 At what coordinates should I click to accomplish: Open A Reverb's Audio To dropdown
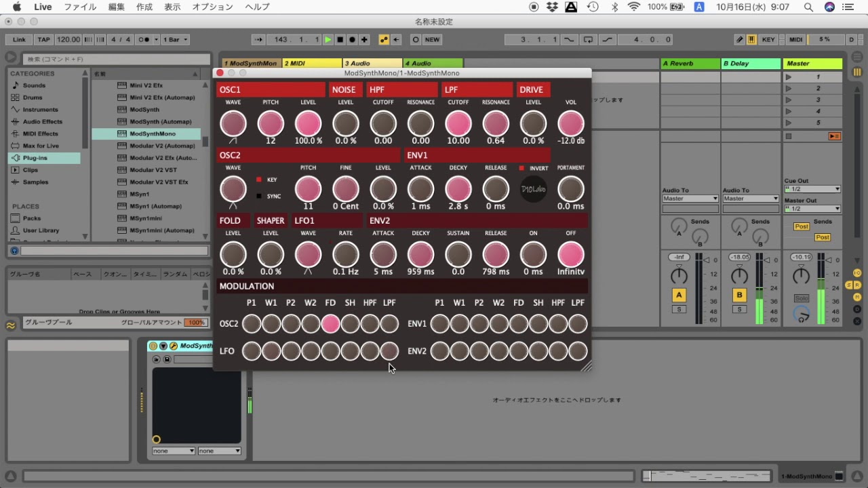690,199
